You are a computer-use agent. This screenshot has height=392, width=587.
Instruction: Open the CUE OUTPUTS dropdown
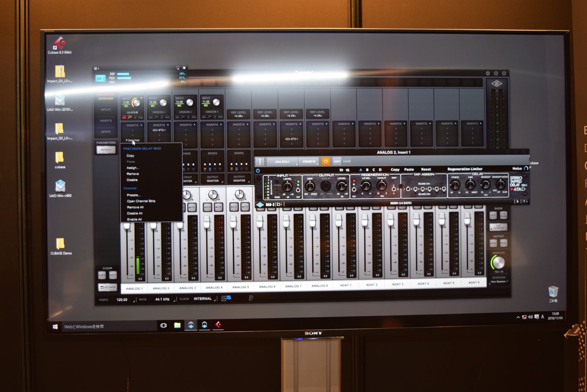coord(498,227)
